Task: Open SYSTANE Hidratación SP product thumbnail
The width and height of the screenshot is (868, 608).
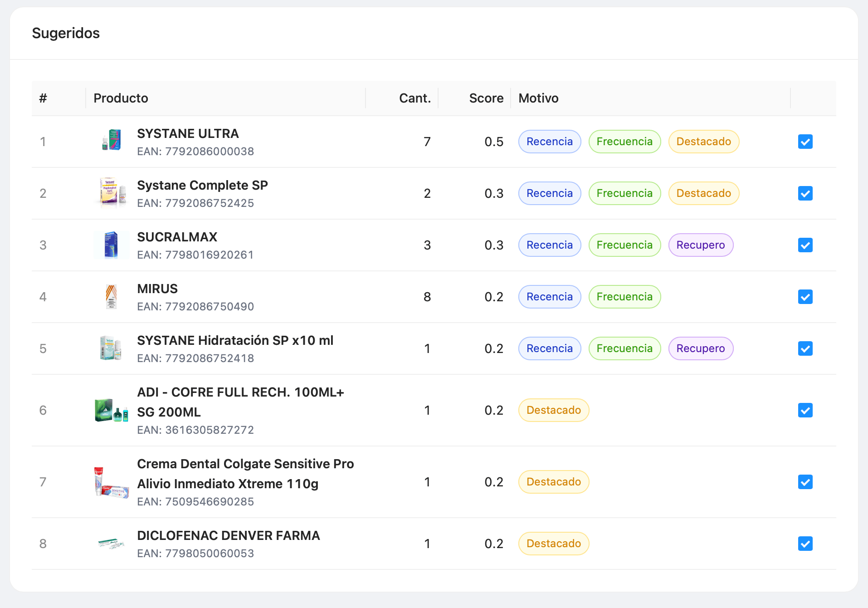Action: [112, 348]
